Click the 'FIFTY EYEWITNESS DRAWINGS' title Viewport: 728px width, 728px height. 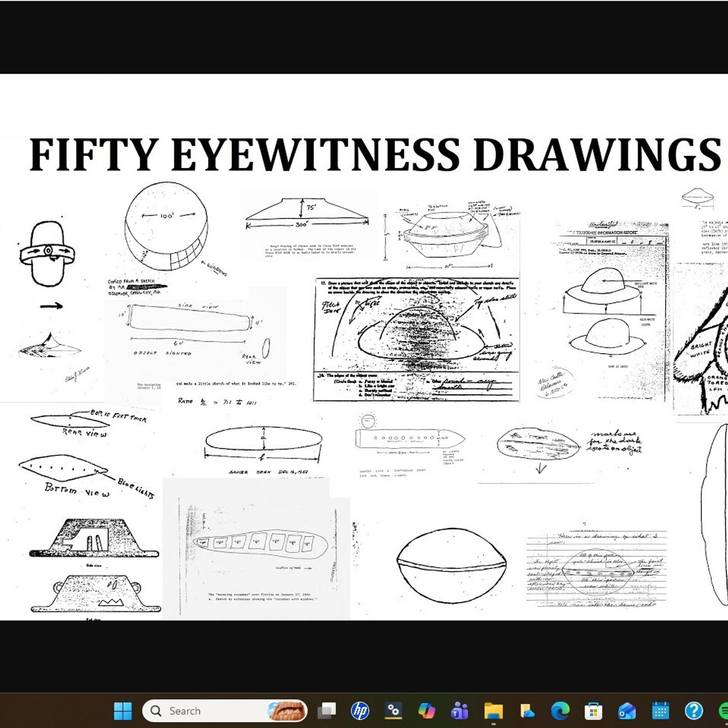click(374, 154)
